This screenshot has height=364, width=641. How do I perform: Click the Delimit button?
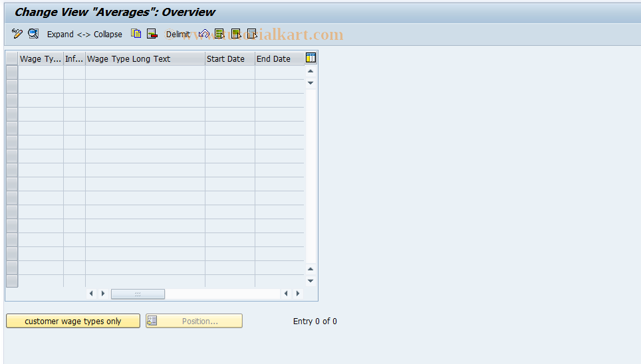(178, 35)
